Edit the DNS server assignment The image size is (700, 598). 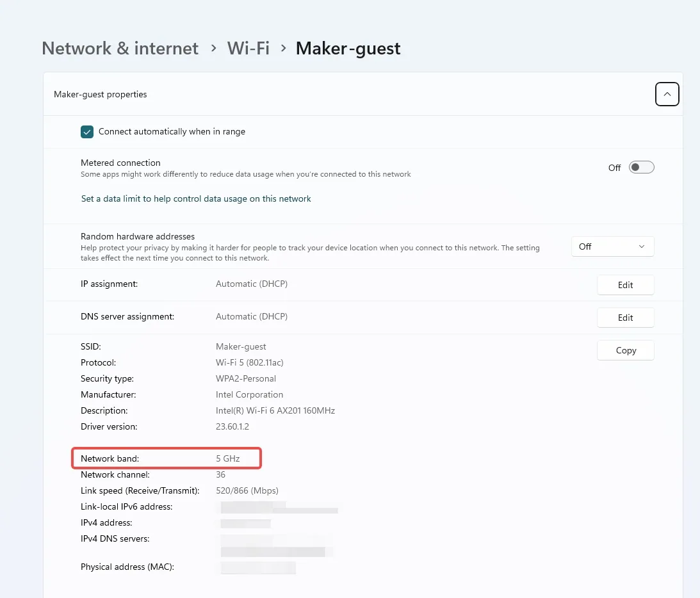[626, 318]
